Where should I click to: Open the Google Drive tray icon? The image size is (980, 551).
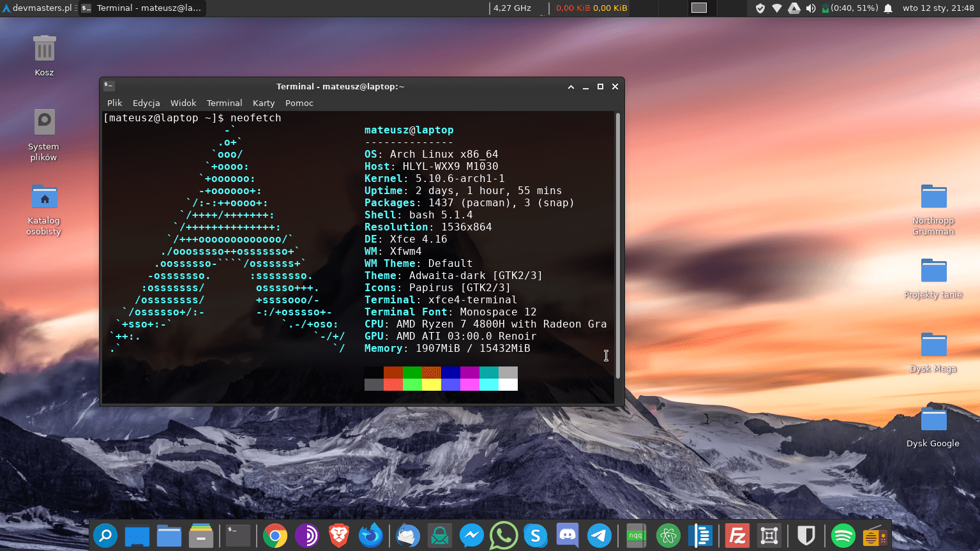click(x=794, y=8)
